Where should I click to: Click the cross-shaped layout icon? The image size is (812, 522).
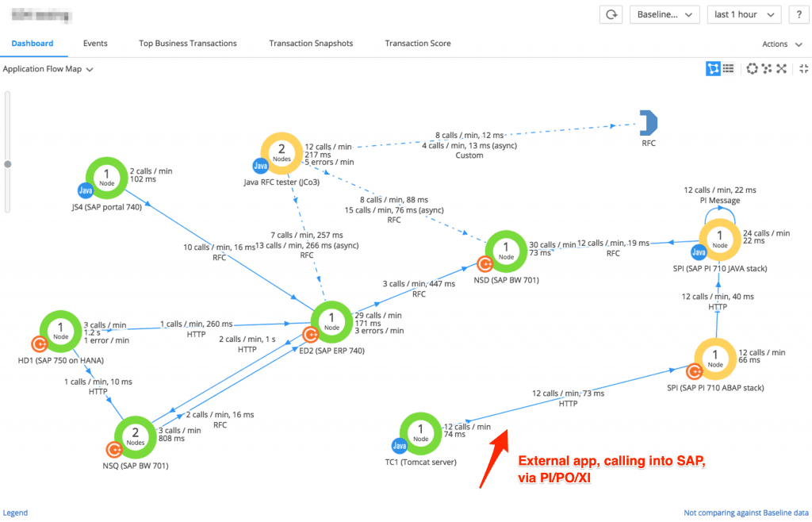click(x=781, y=69)
